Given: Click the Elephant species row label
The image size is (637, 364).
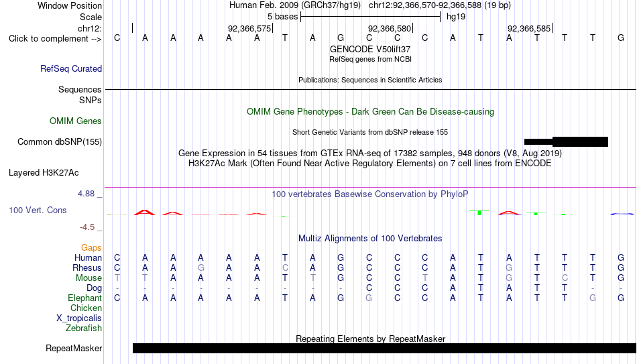Looking at the screenshot, I should [84, 298].
